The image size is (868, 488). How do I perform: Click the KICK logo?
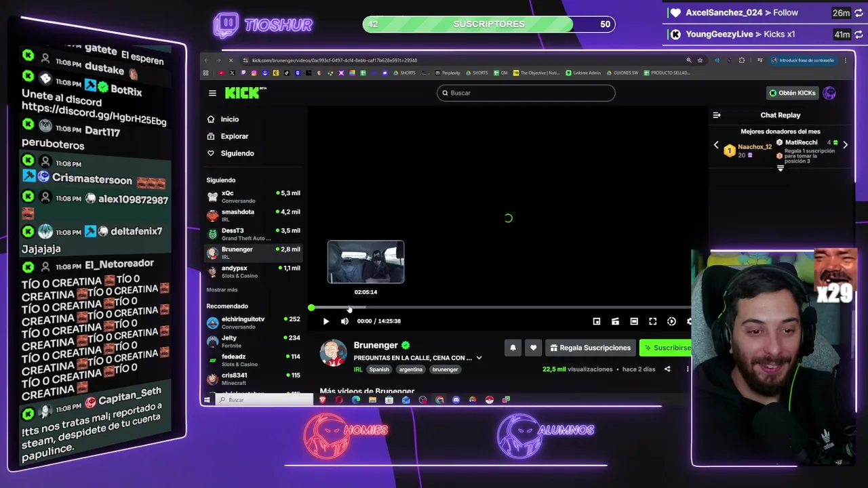tap(245, 93)
